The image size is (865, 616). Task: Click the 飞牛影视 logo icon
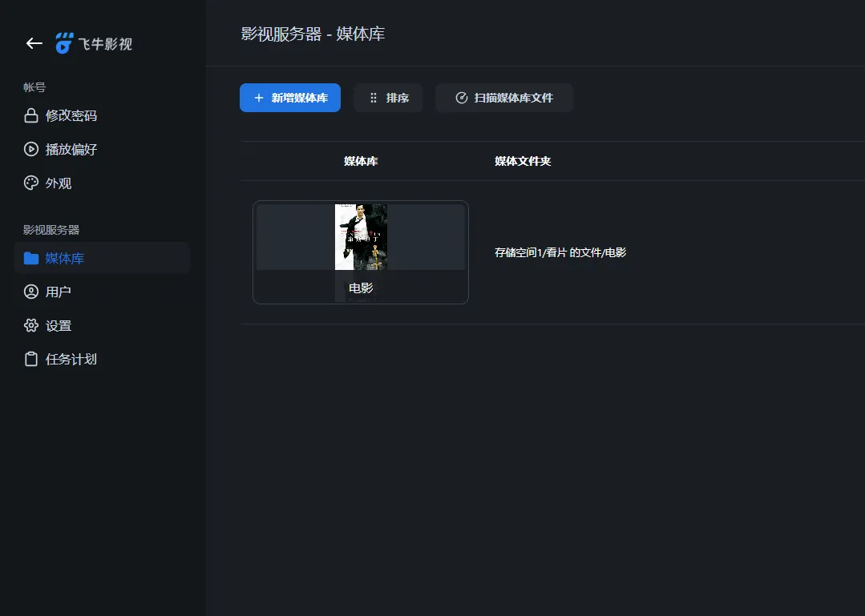point(63,42)
